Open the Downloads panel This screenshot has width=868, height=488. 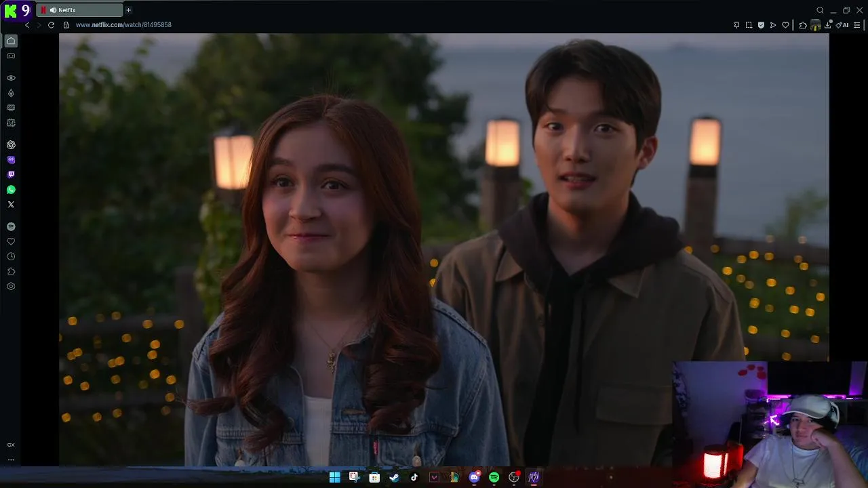point(829,25)
